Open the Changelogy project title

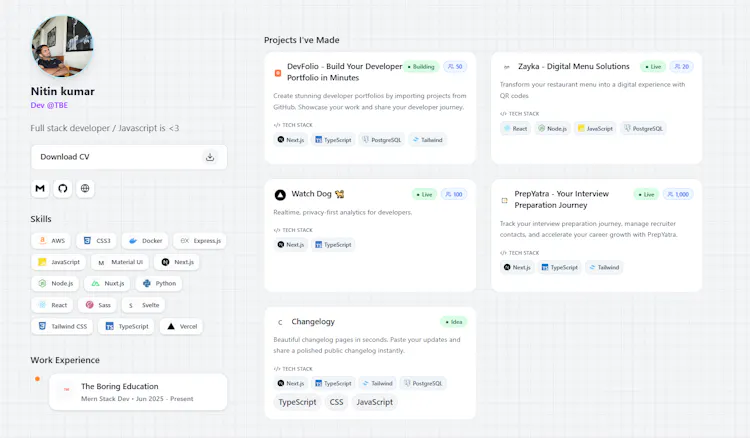[313, 321]
